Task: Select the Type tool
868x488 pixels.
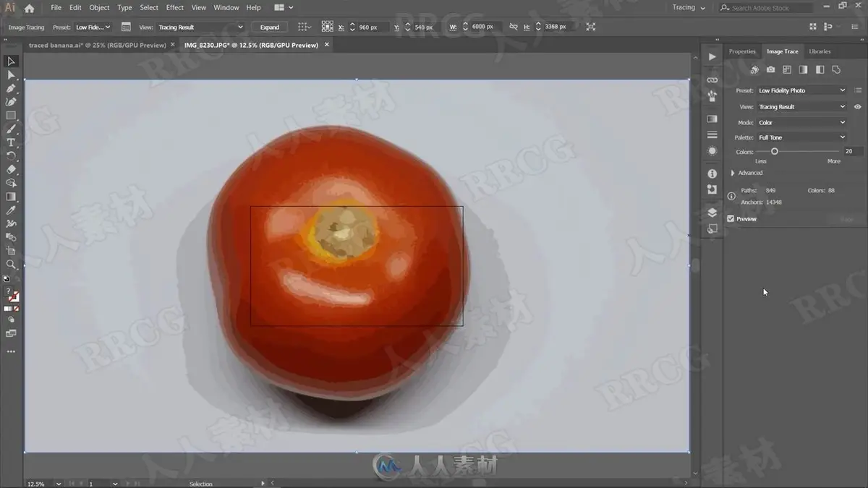Action: coord(11,143)
